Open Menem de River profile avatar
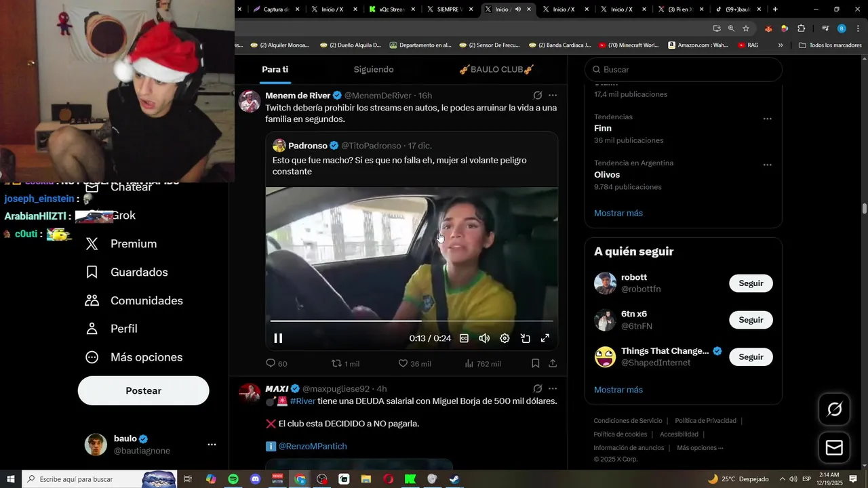Screen dimensions: 868x488 click(x=250, y=101)
